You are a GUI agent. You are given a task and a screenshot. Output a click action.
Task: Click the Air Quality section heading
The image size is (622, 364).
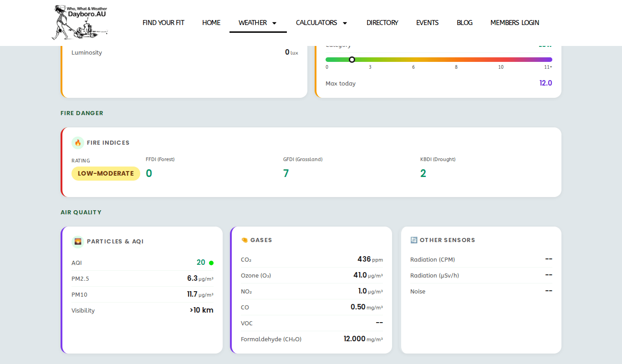(x=81, y=212)
